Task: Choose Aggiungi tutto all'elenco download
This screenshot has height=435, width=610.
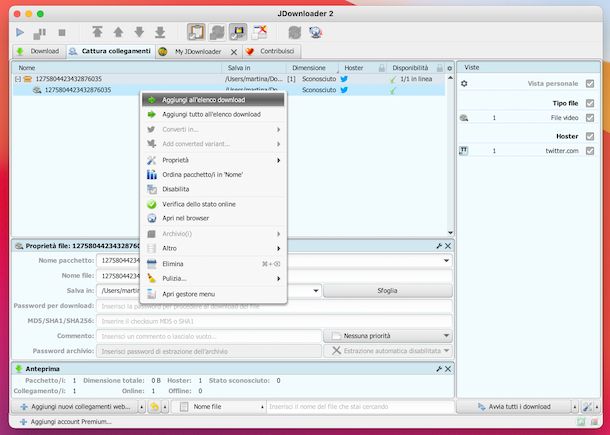Action: tap(213, 114)
